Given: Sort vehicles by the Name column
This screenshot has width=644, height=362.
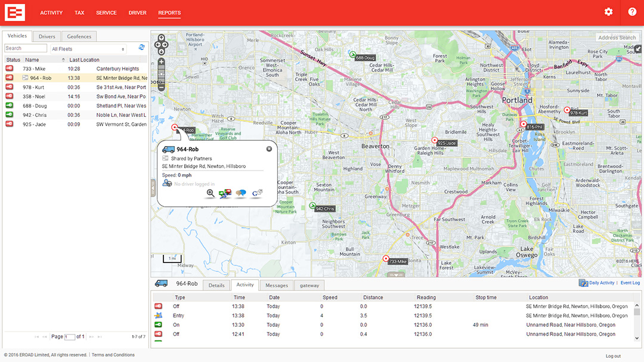Looking at the screenshot, I should (32, 60).
